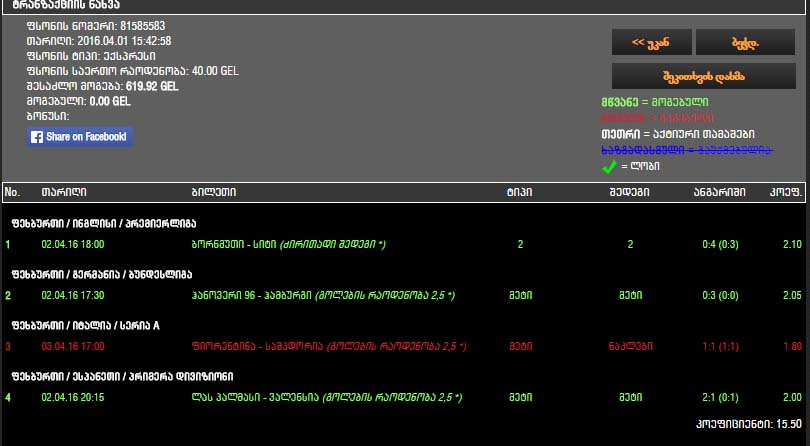Click possible win '619.92 GEL' line
Image resolution: width=810 pixels, height=446 pixels.
tap(102, 86)
